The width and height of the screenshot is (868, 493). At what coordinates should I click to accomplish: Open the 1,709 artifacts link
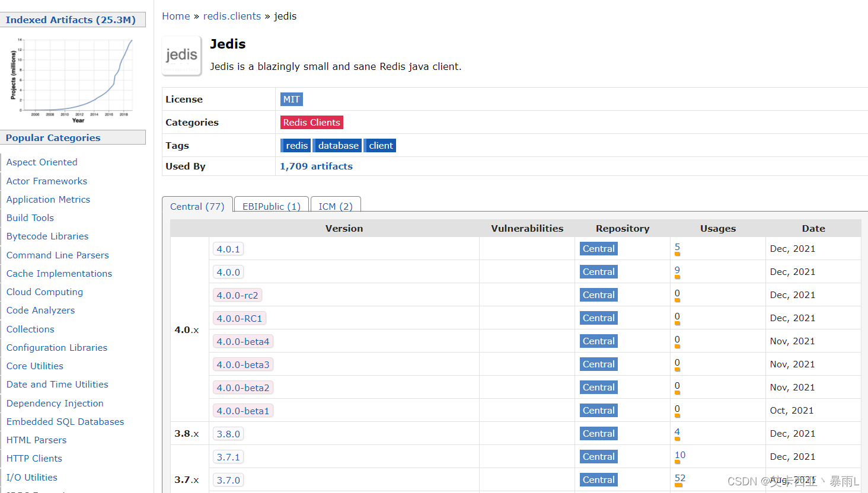316,167
